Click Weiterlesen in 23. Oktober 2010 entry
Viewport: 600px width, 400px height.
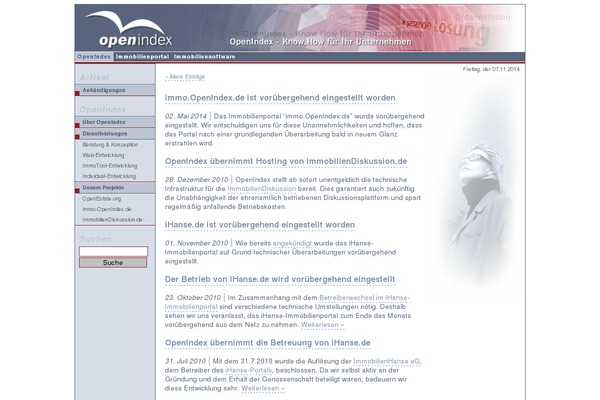pos(322,325)
